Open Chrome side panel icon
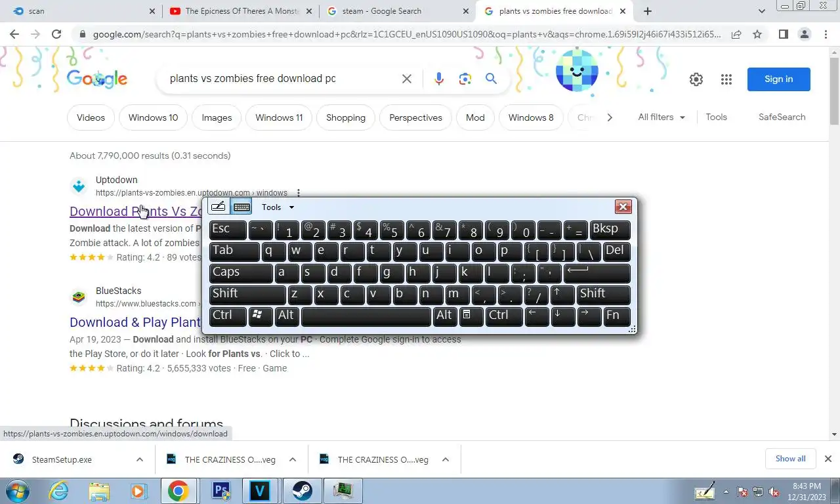The image size is (840, 504). pyautogui.click(x=783, y=34)
